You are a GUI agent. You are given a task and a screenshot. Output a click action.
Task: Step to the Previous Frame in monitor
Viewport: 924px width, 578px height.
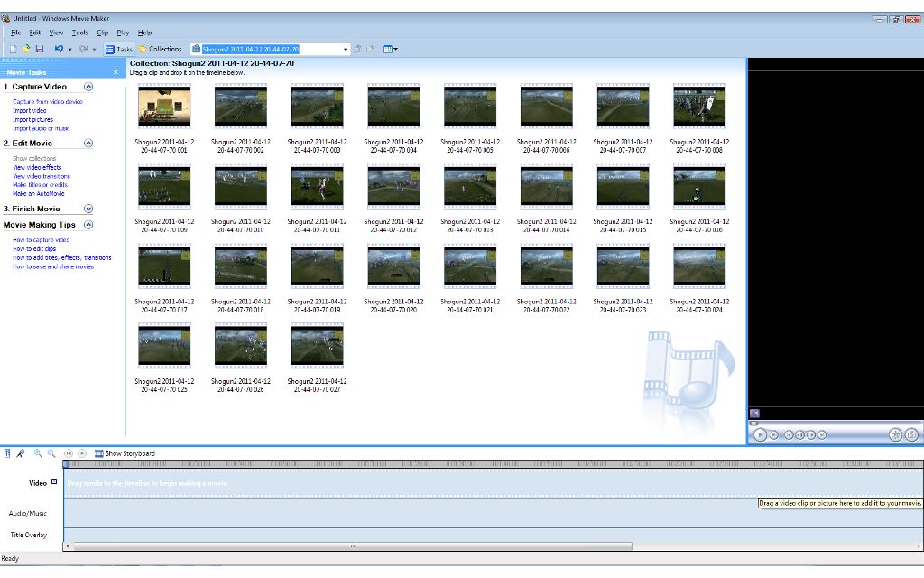(x=799, y=435)
